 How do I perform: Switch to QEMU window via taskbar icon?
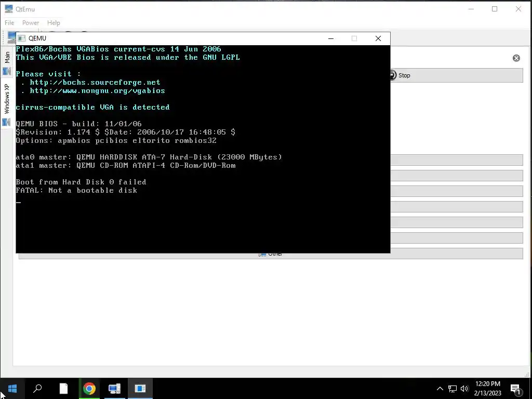(140, 389)
